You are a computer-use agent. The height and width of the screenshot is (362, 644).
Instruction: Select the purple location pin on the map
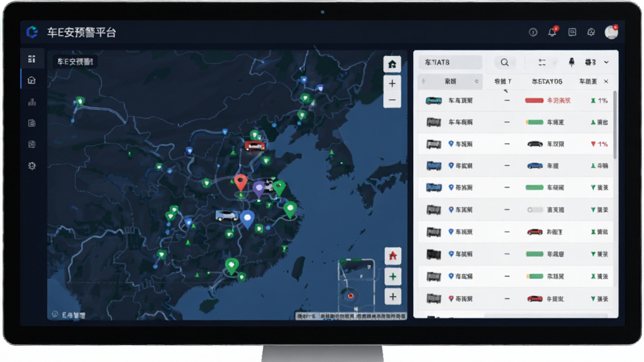click(x=258, y=189)
